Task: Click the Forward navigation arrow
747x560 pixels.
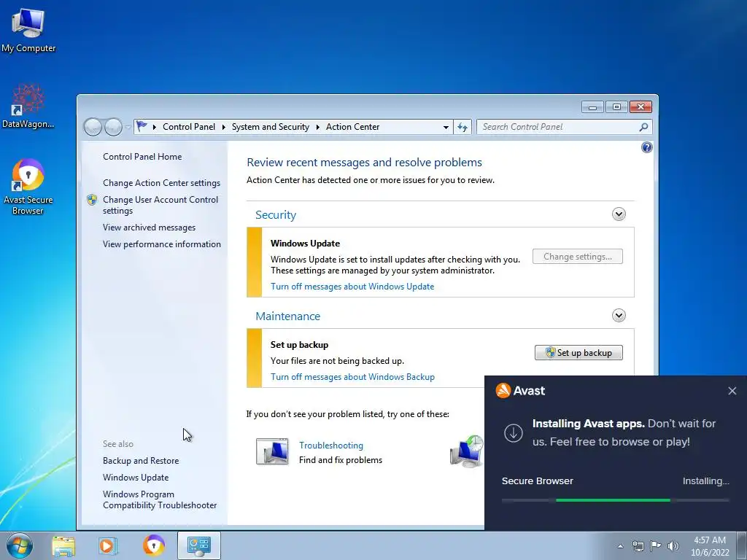Action: (x=113, y=127)
